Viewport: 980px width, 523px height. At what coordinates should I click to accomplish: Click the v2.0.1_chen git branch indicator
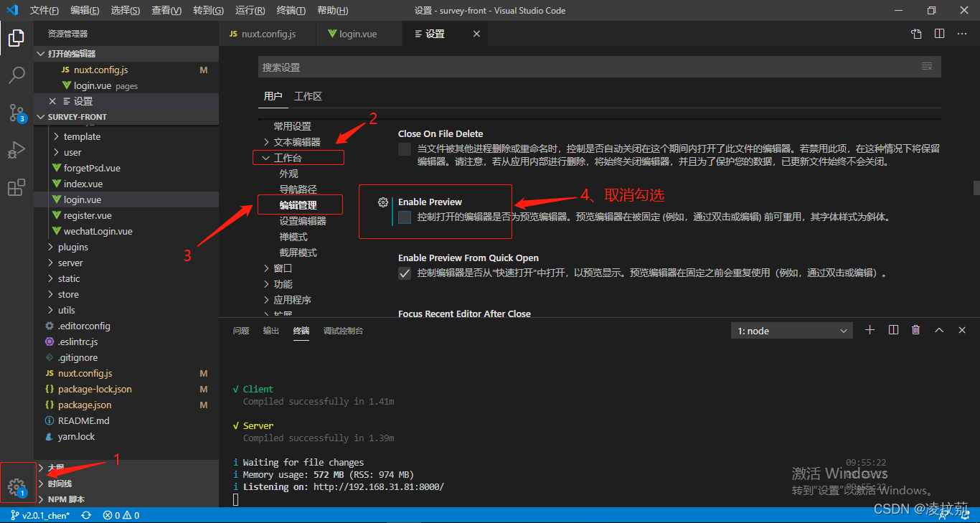40,515
